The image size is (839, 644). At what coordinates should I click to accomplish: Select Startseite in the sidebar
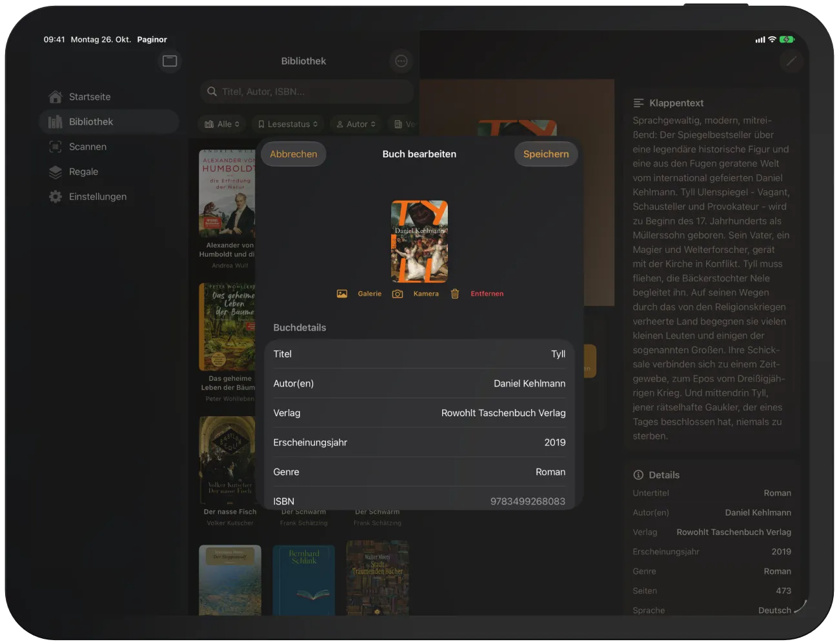tap(108, 97)
